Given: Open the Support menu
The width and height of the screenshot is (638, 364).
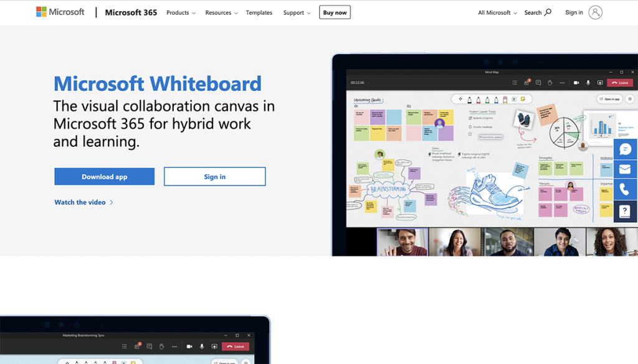Looking at the screenshot, I should coord(296,12).
